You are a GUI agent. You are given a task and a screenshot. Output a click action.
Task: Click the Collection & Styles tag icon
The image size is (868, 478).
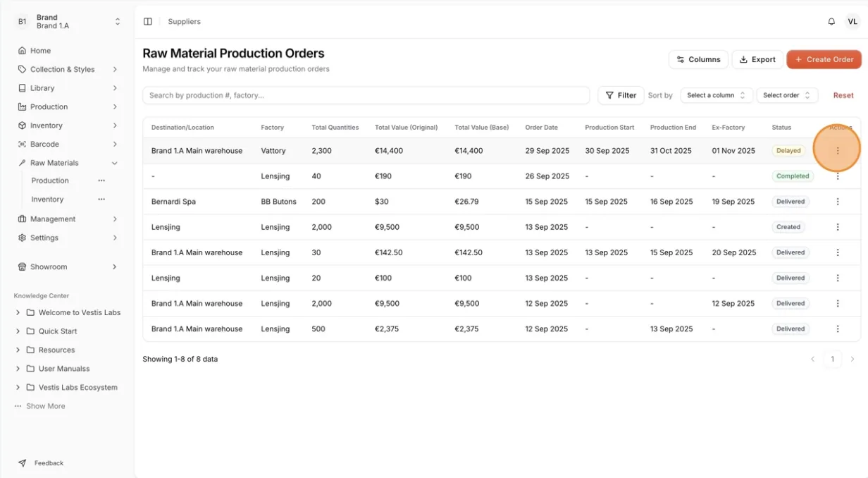tap(23, 70)
